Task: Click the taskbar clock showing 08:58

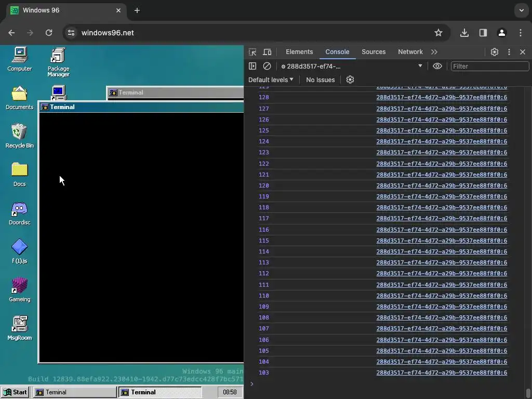Action: click(230, 392)
